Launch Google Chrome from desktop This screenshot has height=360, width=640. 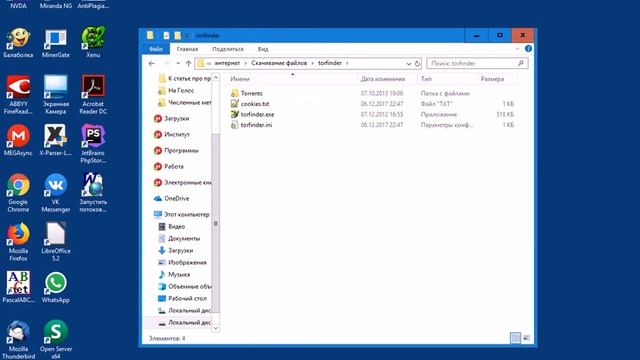18,193
